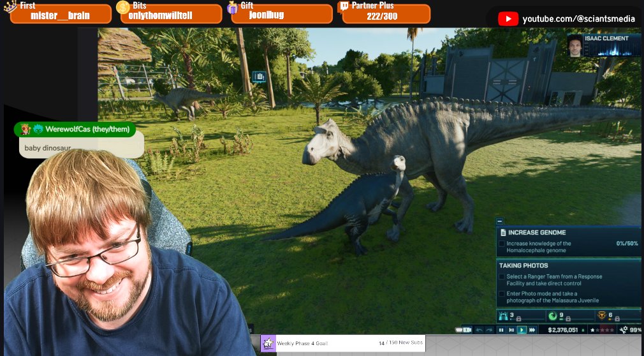
Task: Click the lock on the gate bar
Action: click(519, 319)
